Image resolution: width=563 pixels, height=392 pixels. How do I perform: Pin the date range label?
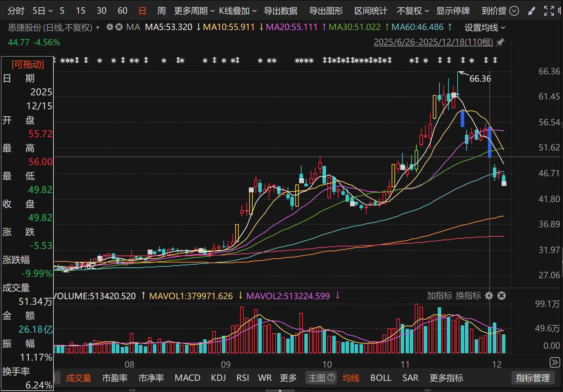pos(501,42)
